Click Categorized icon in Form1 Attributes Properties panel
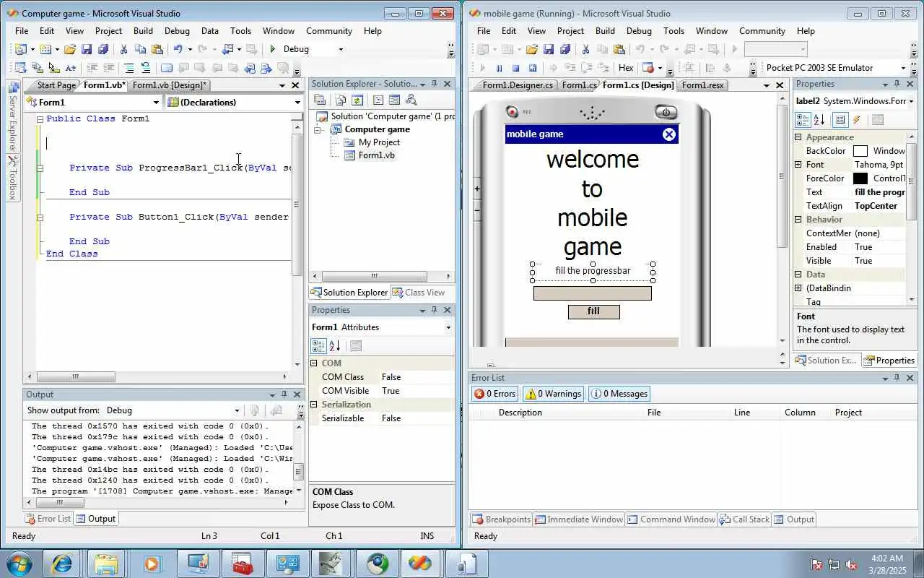The width and height of the screenshot is (924, 578). click(x=318, y=346)
